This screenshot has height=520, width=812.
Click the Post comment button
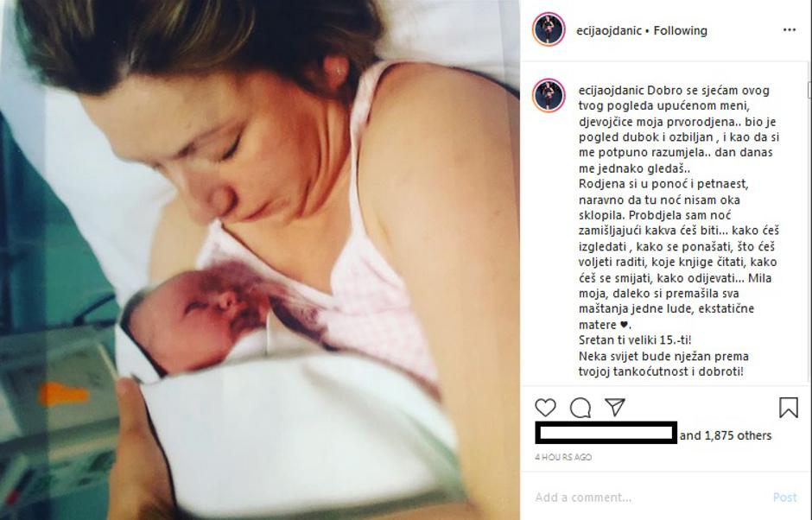784,498
